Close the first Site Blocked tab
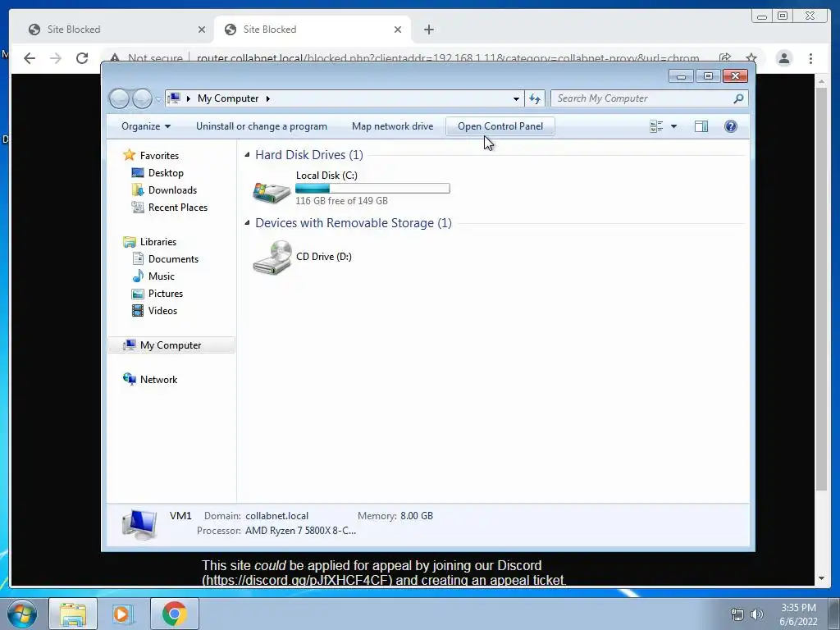Image resolution: width=840 pixels, height=630 pixels. (202, 30)
